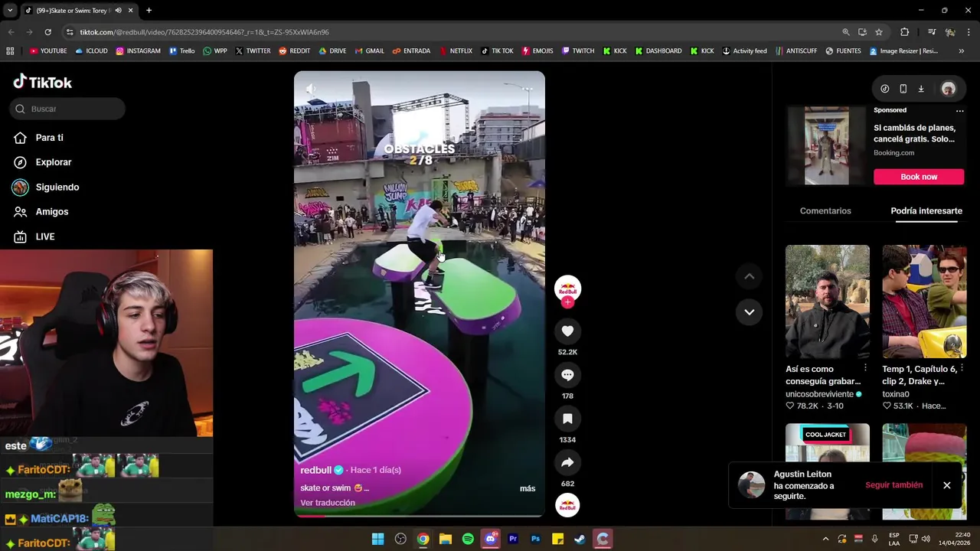
Task: Unmute video using the speaker icon
Action: pyautogui.click(x=311, y=90)
